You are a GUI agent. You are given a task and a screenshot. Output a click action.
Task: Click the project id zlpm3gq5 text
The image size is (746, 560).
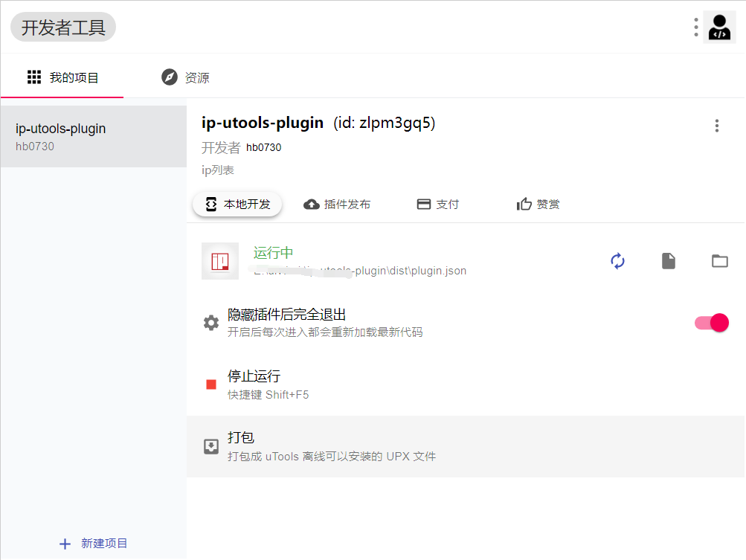click(x=384, y=123)
